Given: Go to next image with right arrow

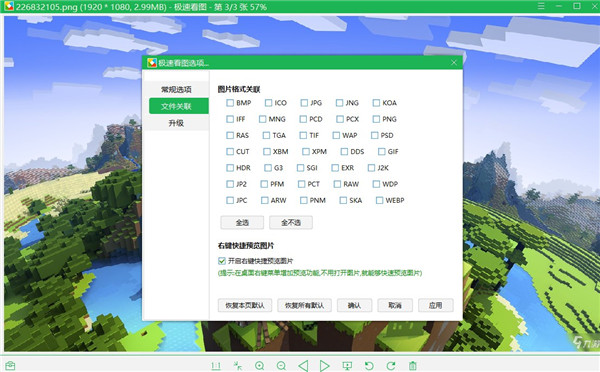Looking at the screenshot, I should click(324, 366).
